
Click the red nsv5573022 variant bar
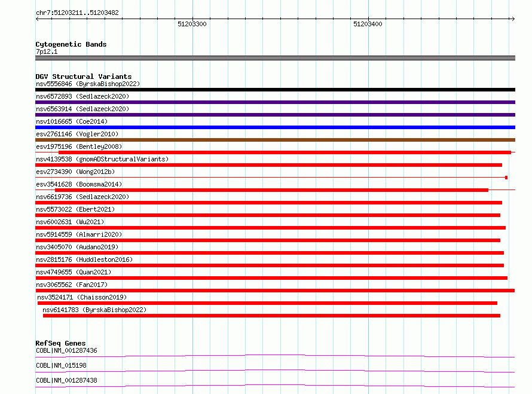pos(268,215)
